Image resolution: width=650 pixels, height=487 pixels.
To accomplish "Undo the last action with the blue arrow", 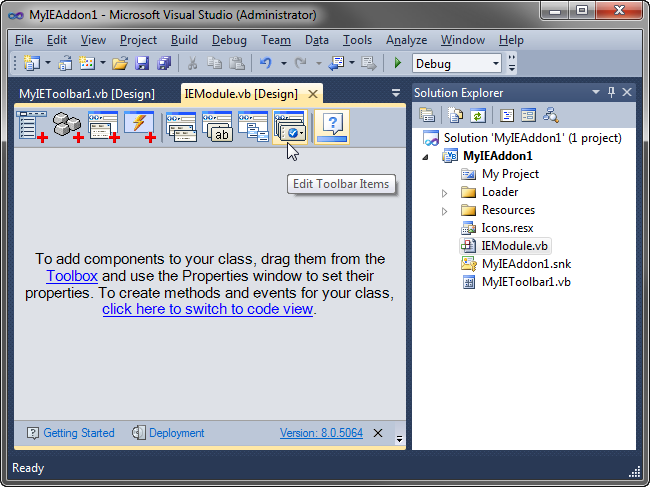I will tap(266, 63).
